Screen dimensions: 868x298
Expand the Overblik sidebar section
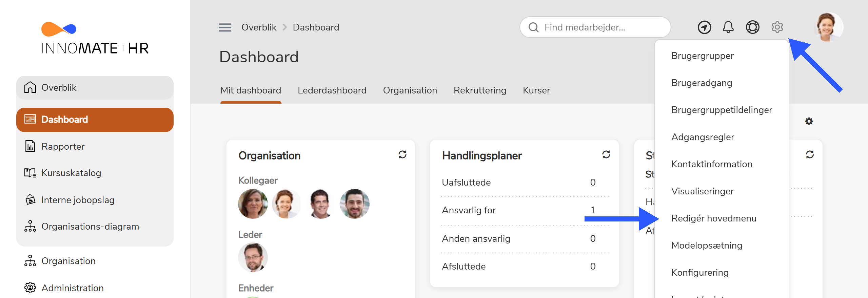click(95, 87)
